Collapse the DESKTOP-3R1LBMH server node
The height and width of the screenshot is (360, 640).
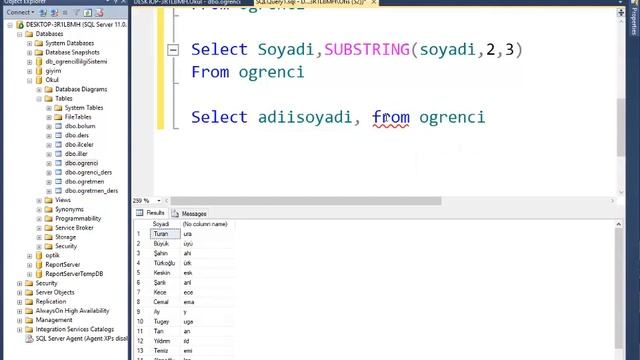pyautogui.click(x=10, y=25)
